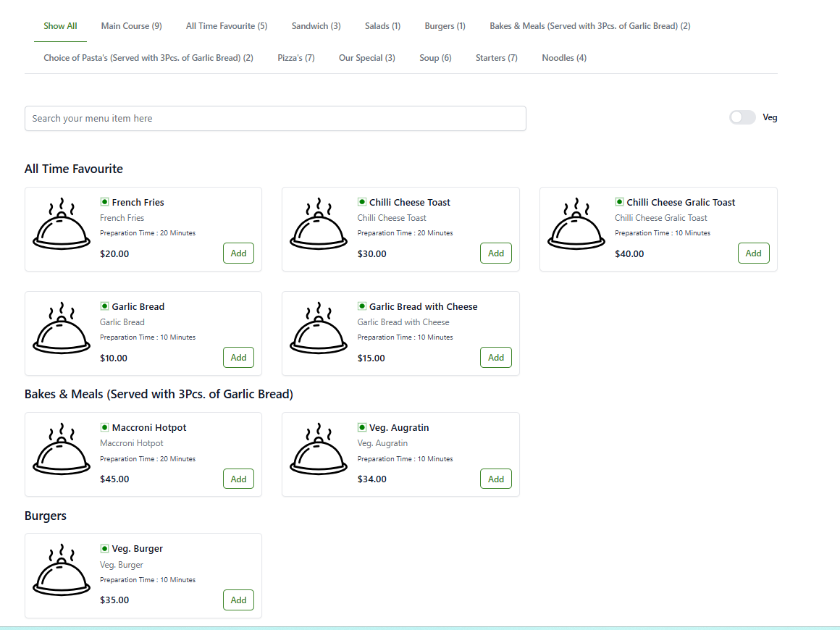The height and width of the screenshot is (630, 840).
Task: Click the Chilli Cheese Gralic Toast dish icon
Action: 576,224
